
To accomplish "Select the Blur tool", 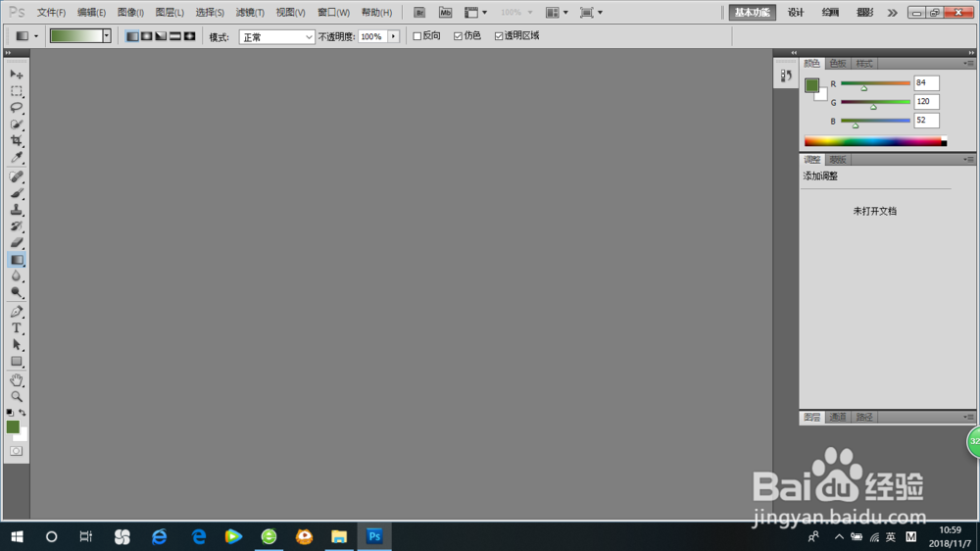I will coord(17,275).
